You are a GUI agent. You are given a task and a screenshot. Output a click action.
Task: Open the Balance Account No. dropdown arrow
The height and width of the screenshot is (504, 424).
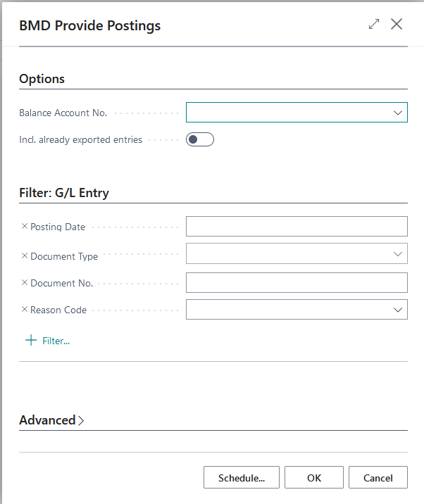pyautogui.click(x=398, y=113)
